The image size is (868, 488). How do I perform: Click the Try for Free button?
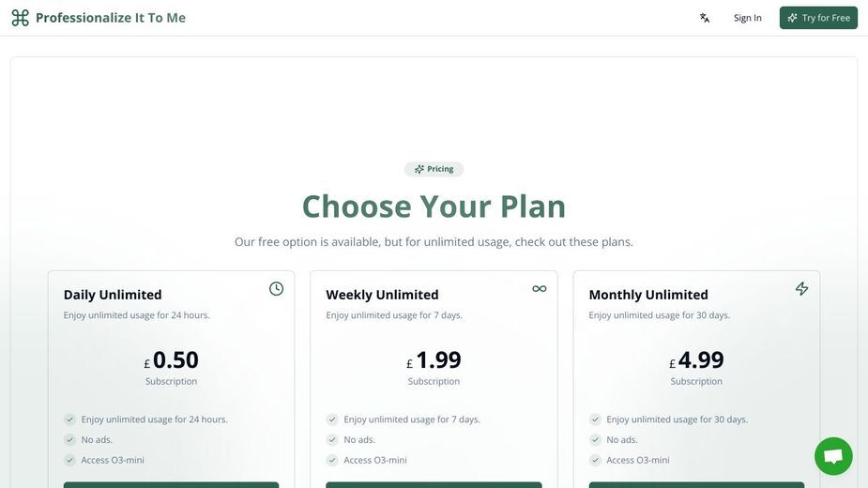tap(818, 18)
